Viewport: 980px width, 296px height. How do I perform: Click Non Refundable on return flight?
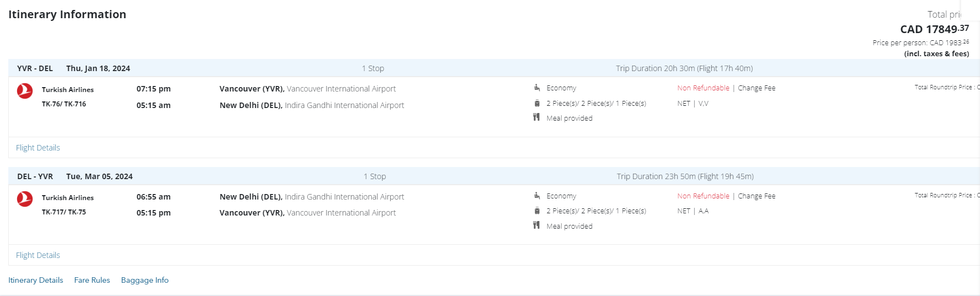(x=703, y=196)
